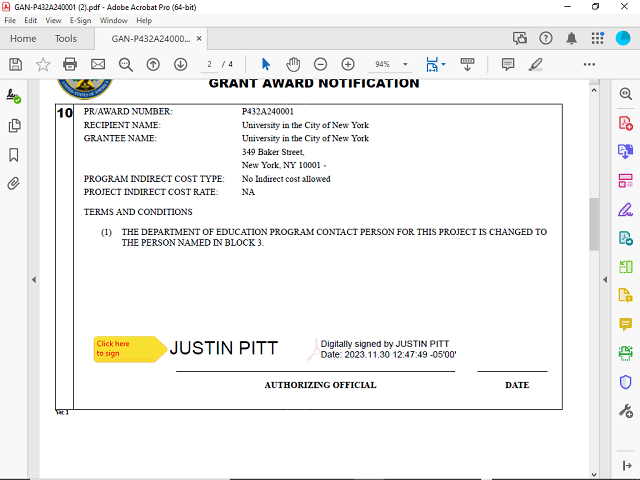Open the Create PDF tool in the right pane
This screenshot has width=640, height=480.
tap(626, 123)
